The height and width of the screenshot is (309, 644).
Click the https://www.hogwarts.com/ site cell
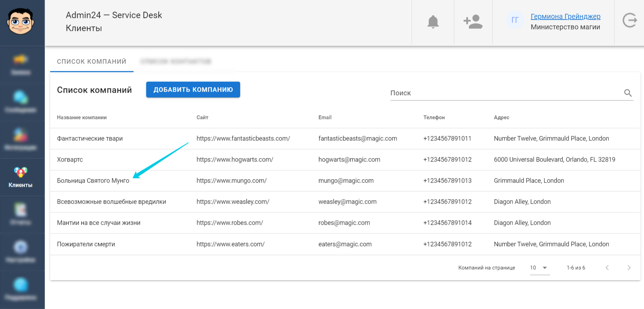235,160
